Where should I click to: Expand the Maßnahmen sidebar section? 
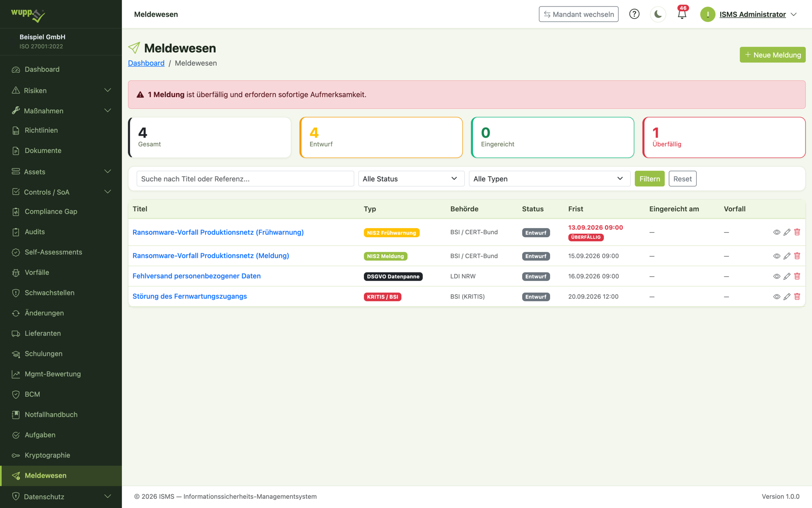[x=61, y=111]
